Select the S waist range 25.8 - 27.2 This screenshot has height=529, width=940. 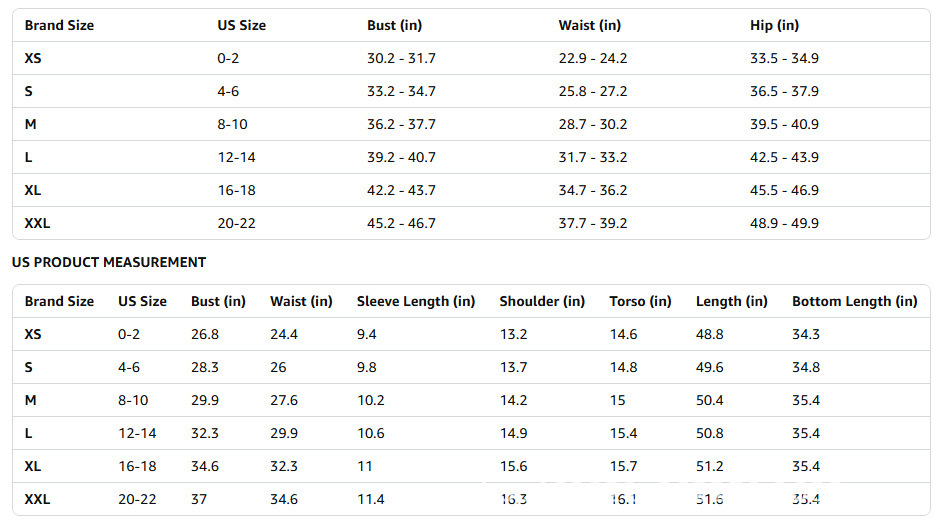tap(593, 92)
